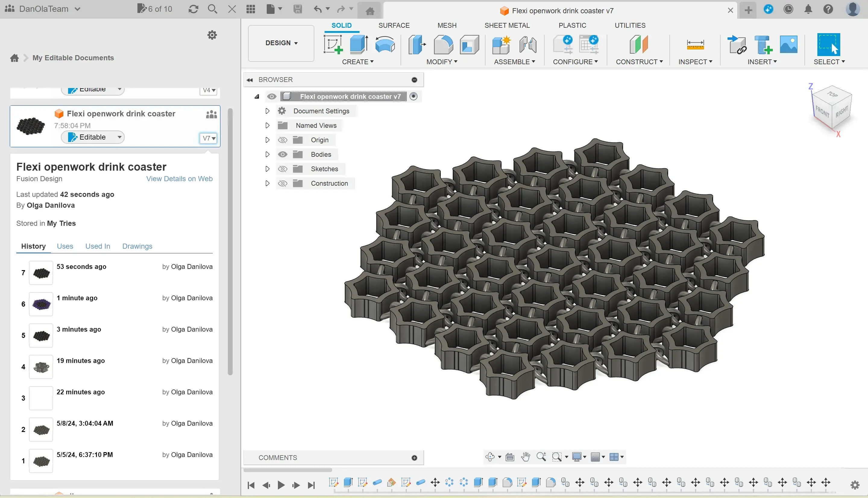868x498 pixels.
Task: Open the Used In tab
Action: (x=98, y=246)
